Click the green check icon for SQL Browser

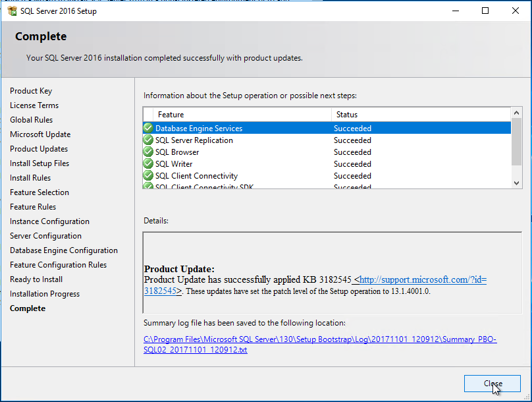[148, 152]
